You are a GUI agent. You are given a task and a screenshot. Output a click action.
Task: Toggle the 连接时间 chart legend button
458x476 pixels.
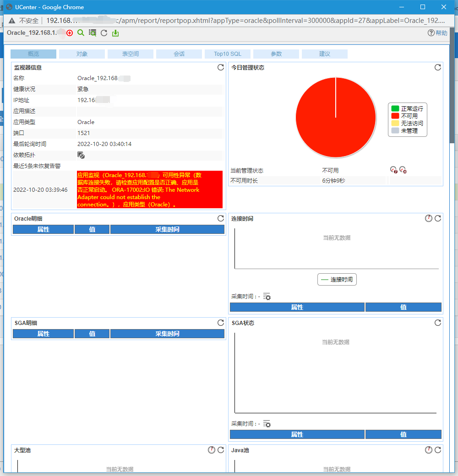tap(337, 279)
